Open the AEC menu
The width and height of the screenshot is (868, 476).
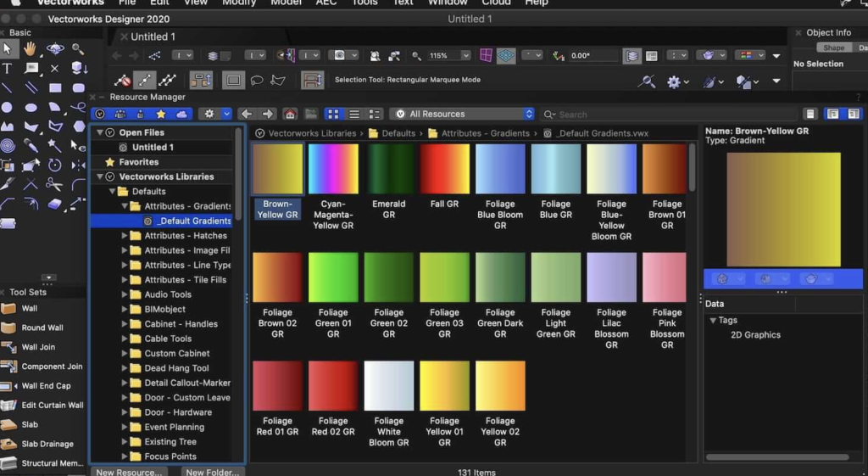[x=326, y=3]
